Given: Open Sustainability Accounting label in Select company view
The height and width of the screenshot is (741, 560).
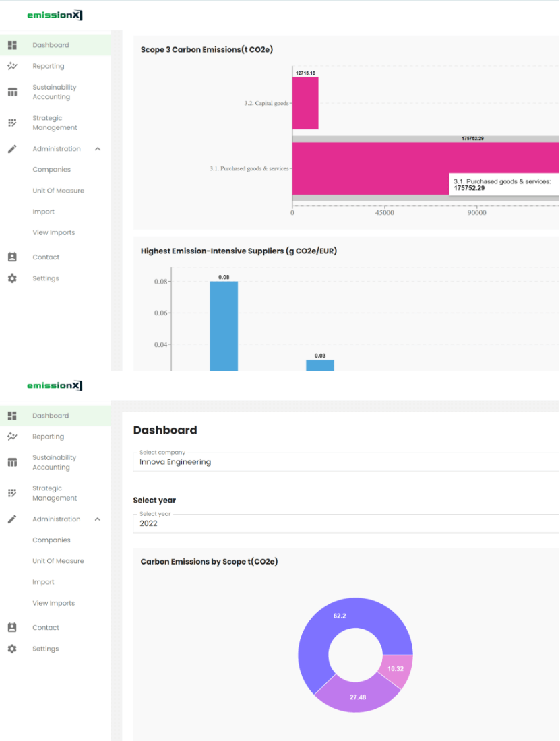Looking at the screenshot, I should coord(55,463).
